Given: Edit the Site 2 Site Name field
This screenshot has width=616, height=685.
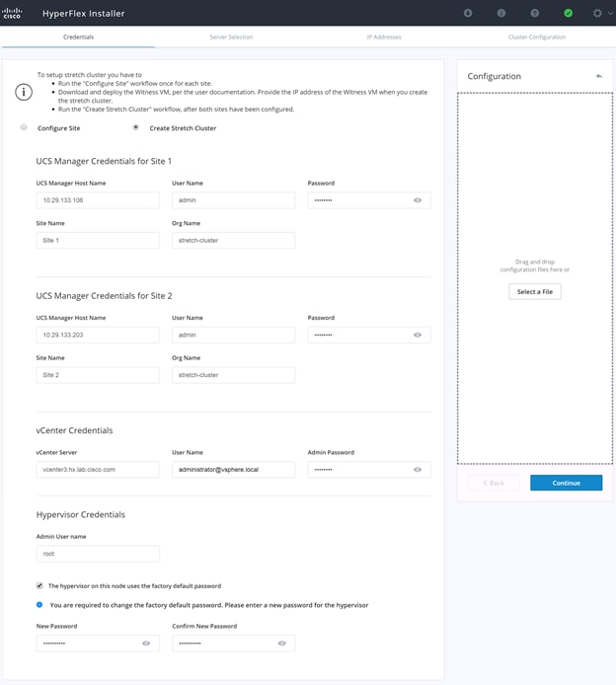Looking at the screenshot, I should pos(98,375).
